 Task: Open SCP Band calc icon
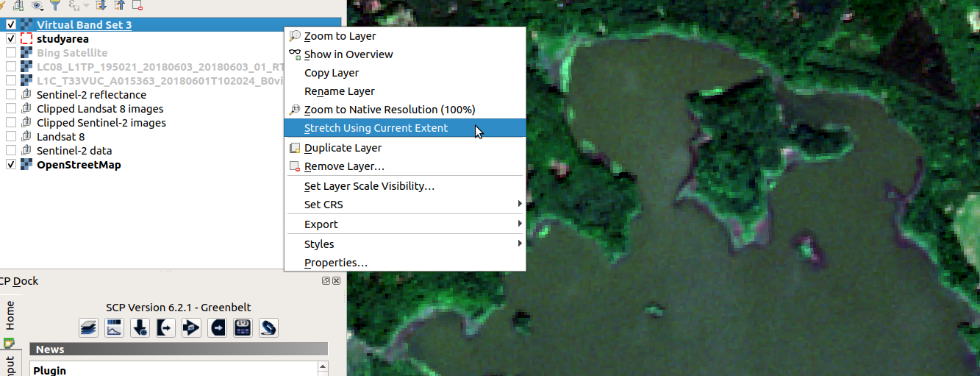coord(243,327)
